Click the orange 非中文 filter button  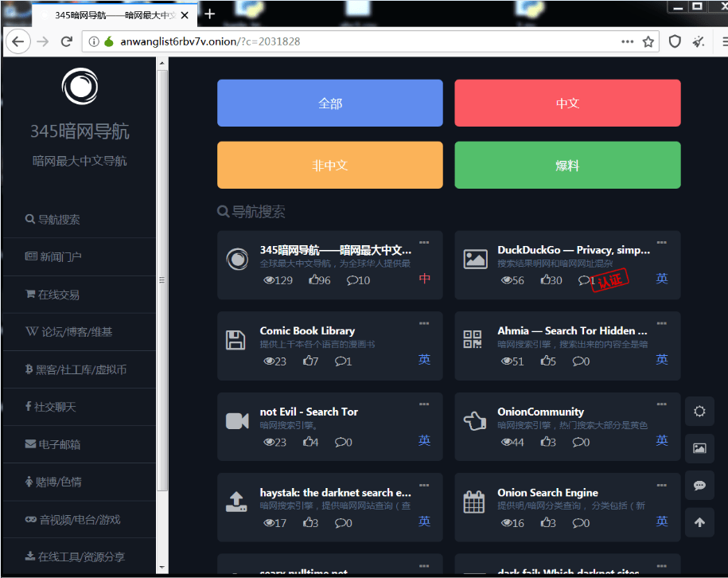coord(330,165)
